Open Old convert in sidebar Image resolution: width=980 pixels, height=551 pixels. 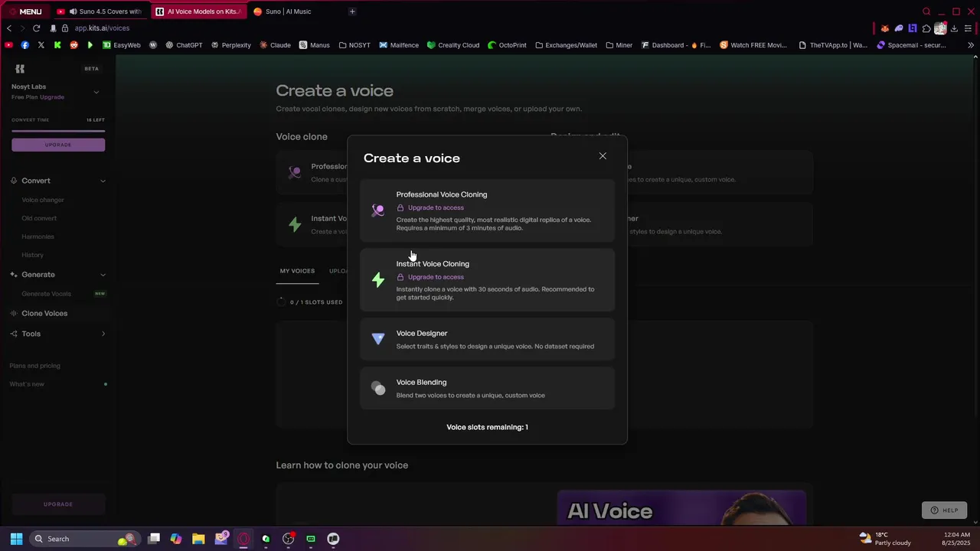point(39,218)
